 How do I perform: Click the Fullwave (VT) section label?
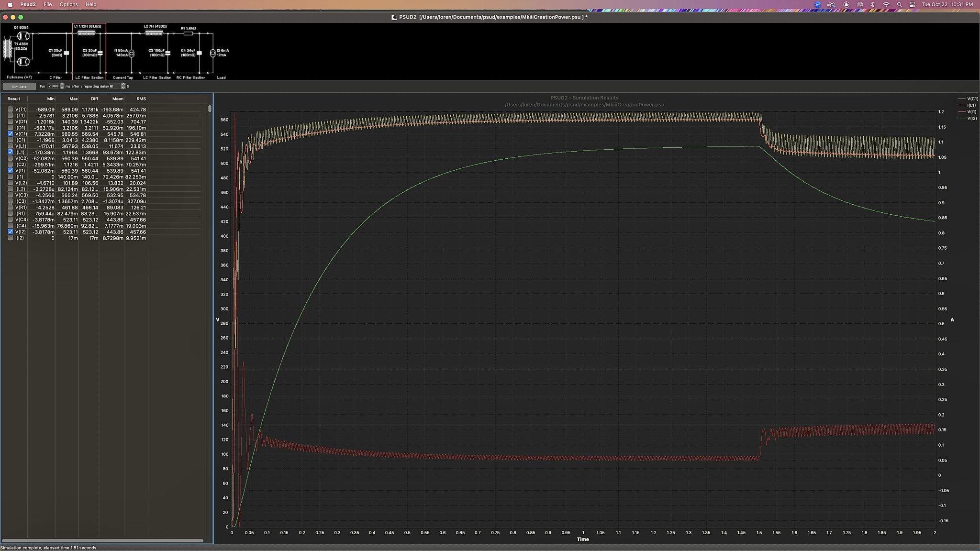coord(20,77)
